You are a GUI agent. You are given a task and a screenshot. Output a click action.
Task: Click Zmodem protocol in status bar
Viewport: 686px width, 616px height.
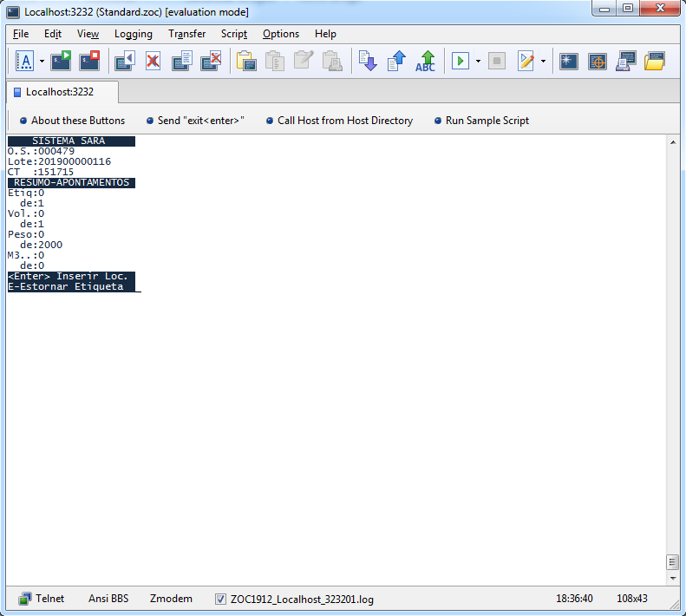tap(171, 599)
